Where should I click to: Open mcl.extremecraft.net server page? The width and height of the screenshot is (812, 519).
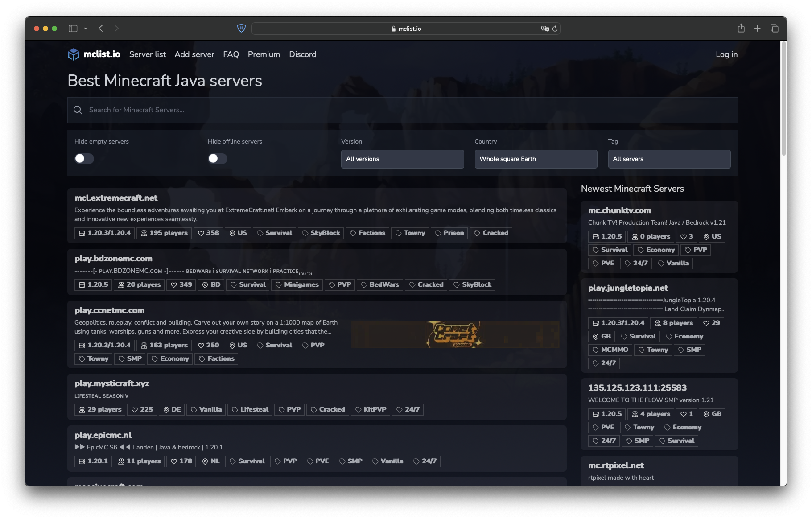[116, 198]
